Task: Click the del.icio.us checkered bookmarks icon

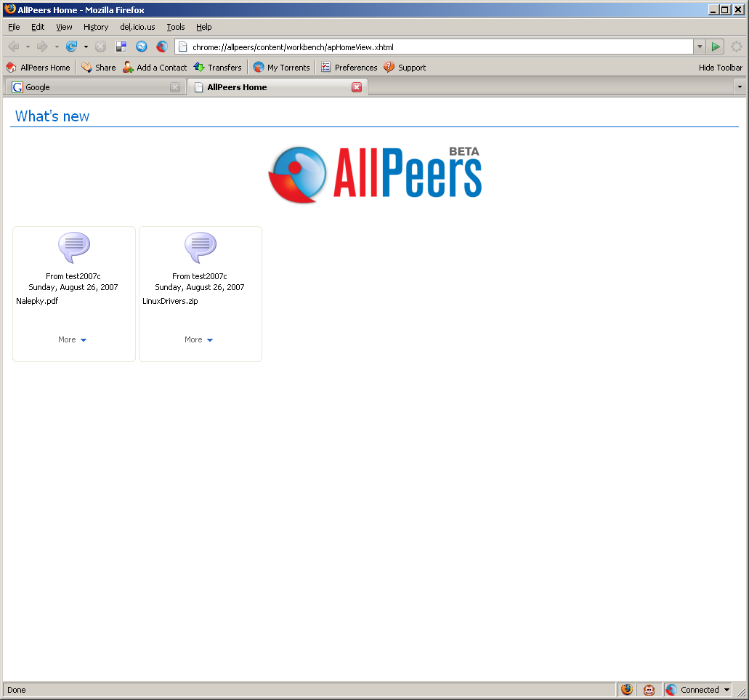Action: [121, 47]
